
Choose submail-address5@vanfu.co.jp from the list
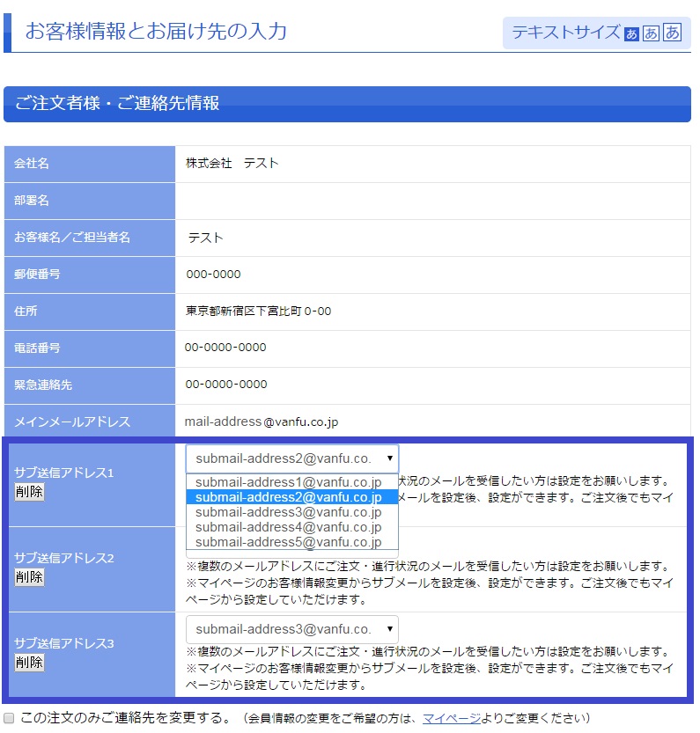(292, 542)
